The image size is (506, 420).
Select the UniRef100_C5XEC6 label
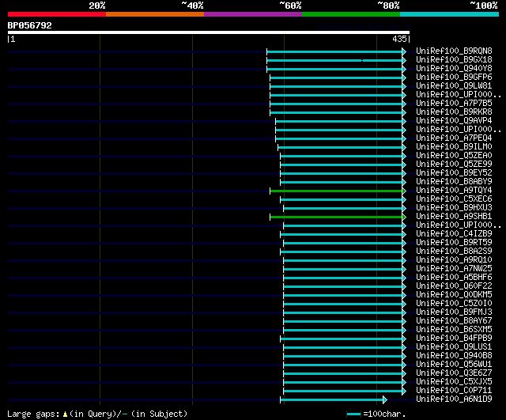454,199
